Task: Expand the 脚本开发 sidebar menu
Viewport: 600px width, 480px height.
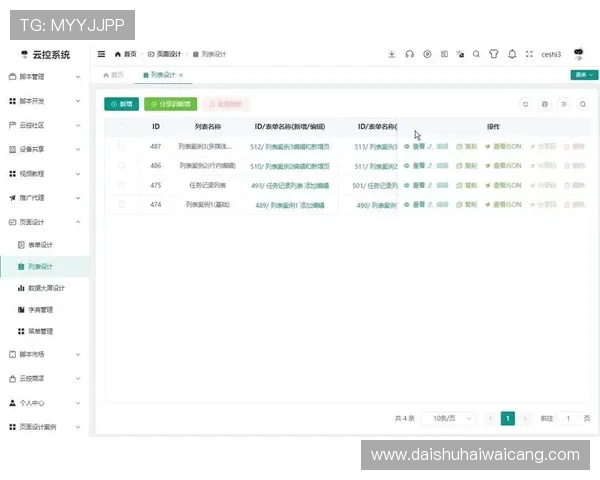Action: (x=45, y=101)
